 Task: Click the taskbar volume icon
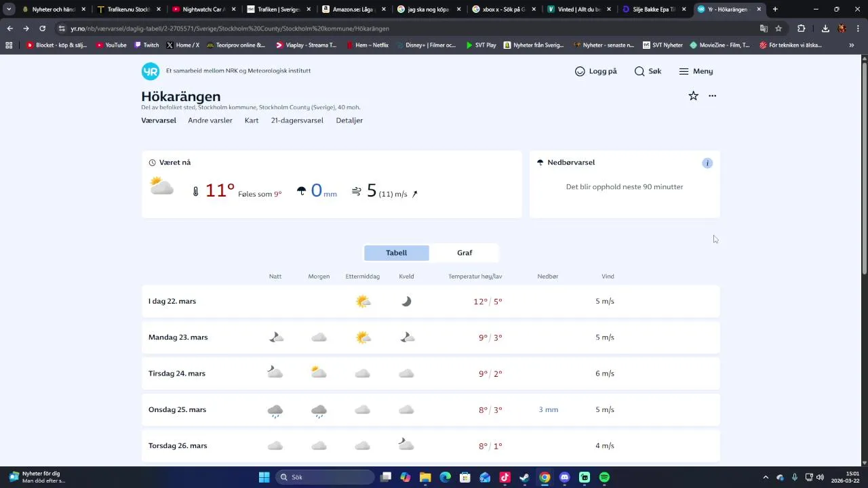pos(820,477)
